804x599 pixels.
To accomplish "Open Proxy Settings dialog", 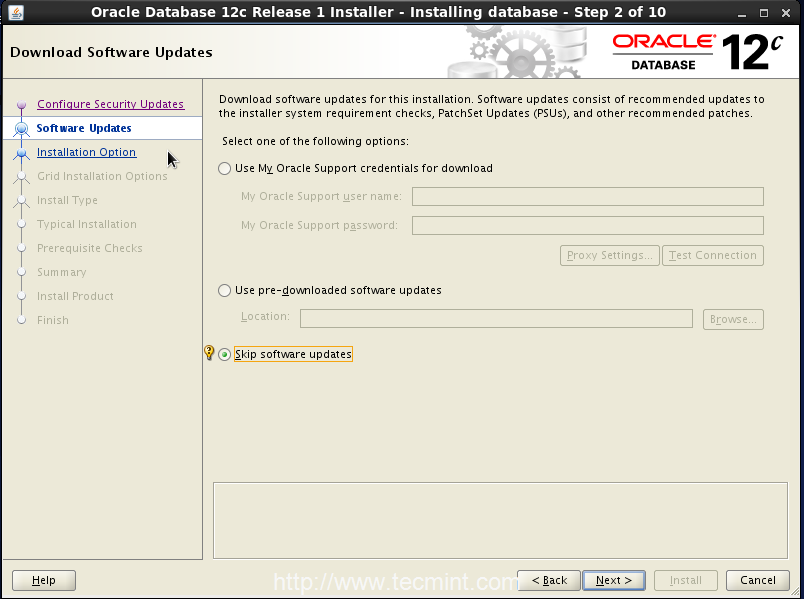I will (x=610, y=255).
